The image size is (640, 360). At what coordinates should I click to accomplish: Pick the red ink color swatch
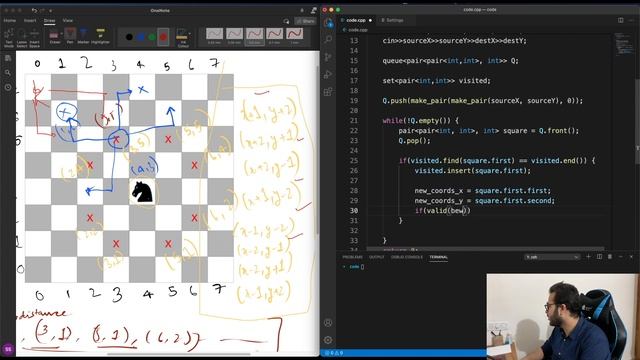tap(163, 37)
